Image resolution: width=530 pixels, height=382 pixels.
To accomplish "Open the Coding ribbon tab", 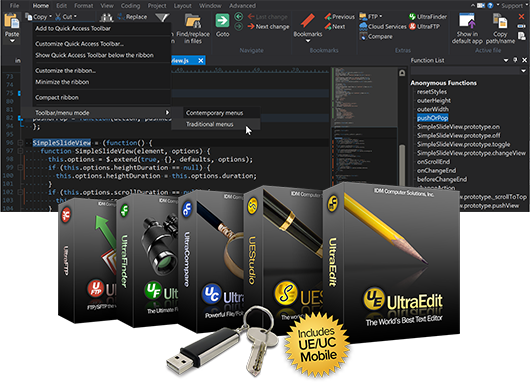I will click(x=130, y=6).
